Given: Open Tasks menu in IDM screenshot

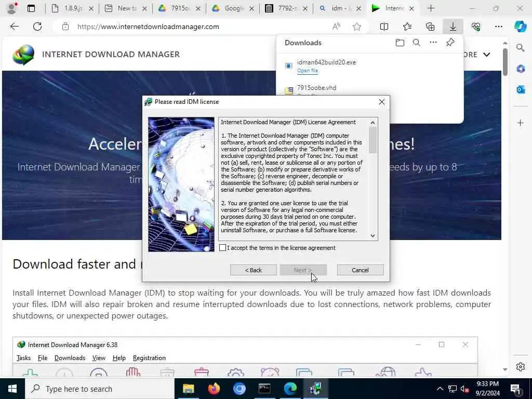Looking at the screenshot, I should tap(23, 358).
